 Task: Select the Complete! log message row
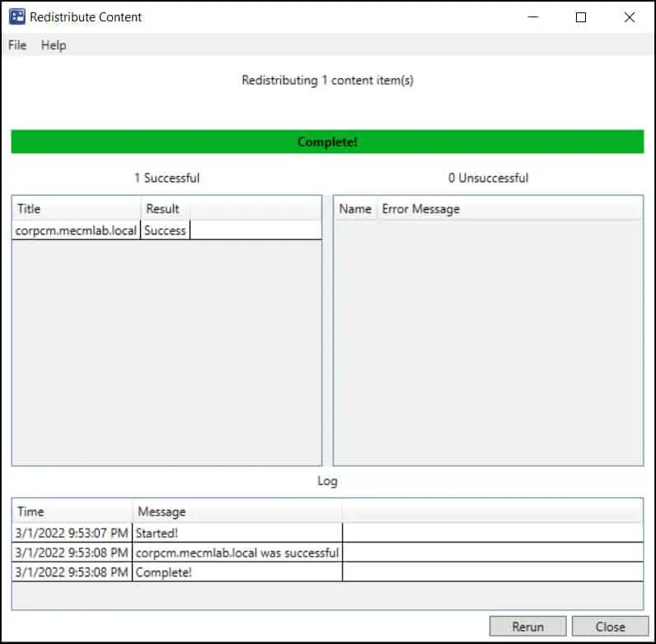click(327, 572)
